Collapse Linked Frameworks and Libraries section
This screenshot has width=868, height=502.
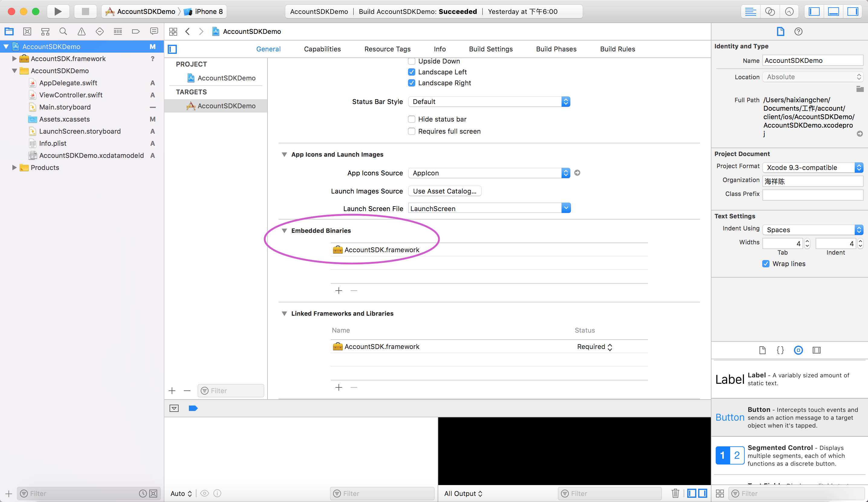[284, 314]
